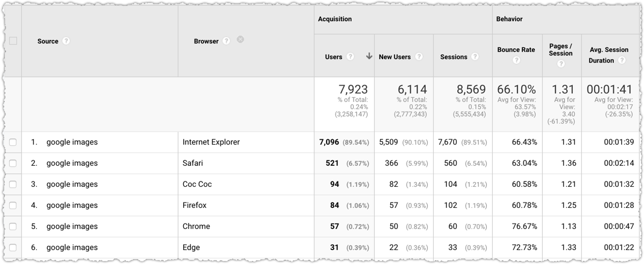The height and width of the screenshot is (264, 644).
Task: Click Safari pages per session 1.36
Action: point(568,163)
